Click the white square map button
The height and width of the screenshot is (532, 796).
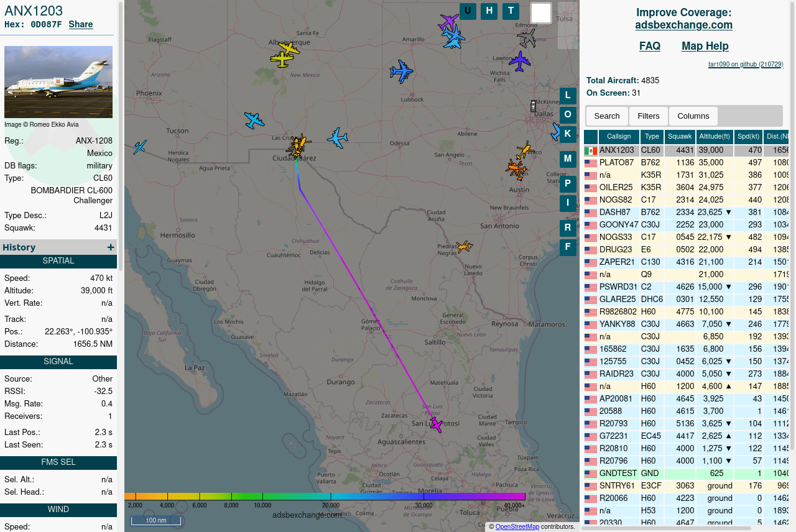click(x=541, y=13)
